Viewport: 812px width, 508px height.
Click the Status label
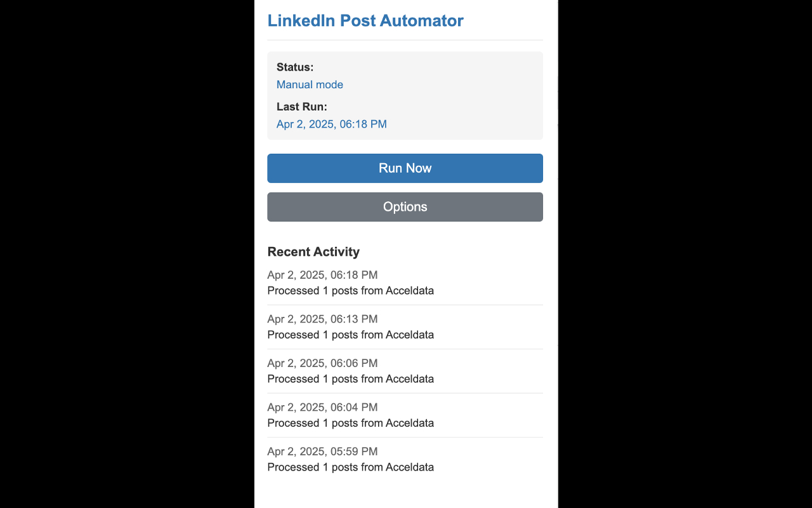(295, 67)
